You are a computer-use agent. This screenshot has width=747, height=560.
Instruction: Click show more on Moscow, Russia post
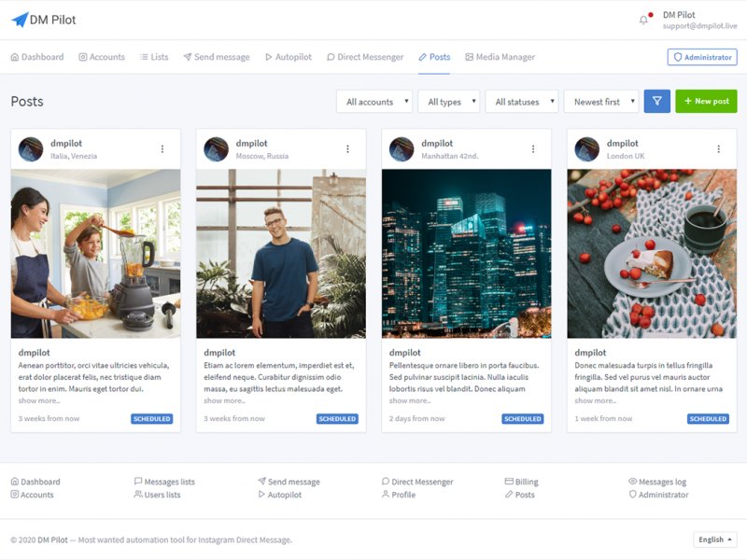tap(224, 400)
